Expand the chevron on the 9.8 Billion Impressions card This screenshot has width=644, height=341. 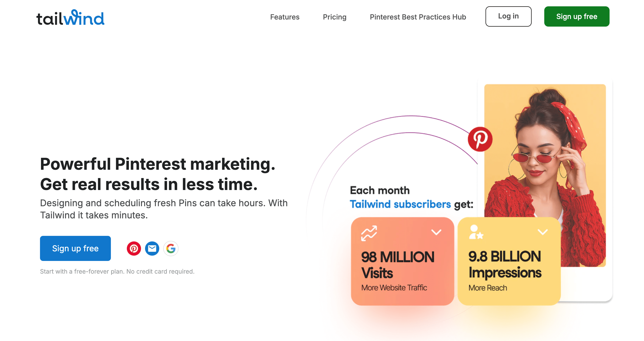click(543, 232)
